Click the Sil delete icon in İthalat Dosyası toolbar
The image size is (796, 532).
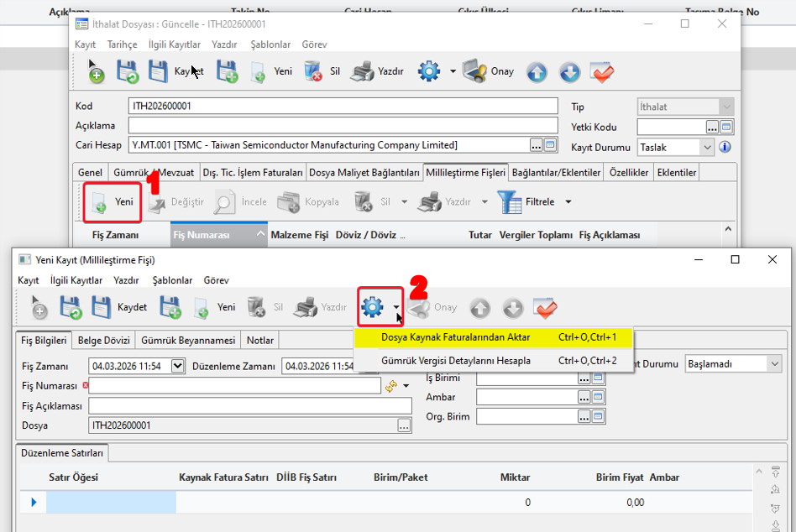313,71
